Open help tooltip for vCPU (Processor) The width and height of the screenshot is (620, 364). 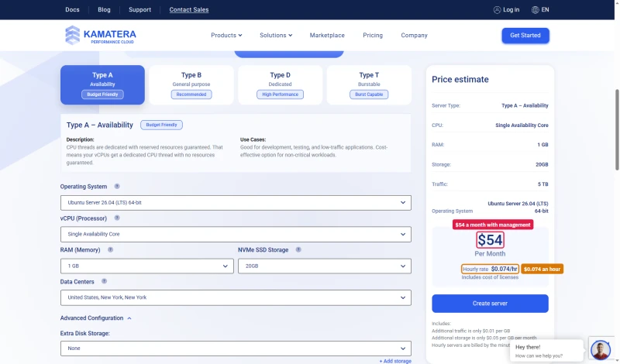117,218
